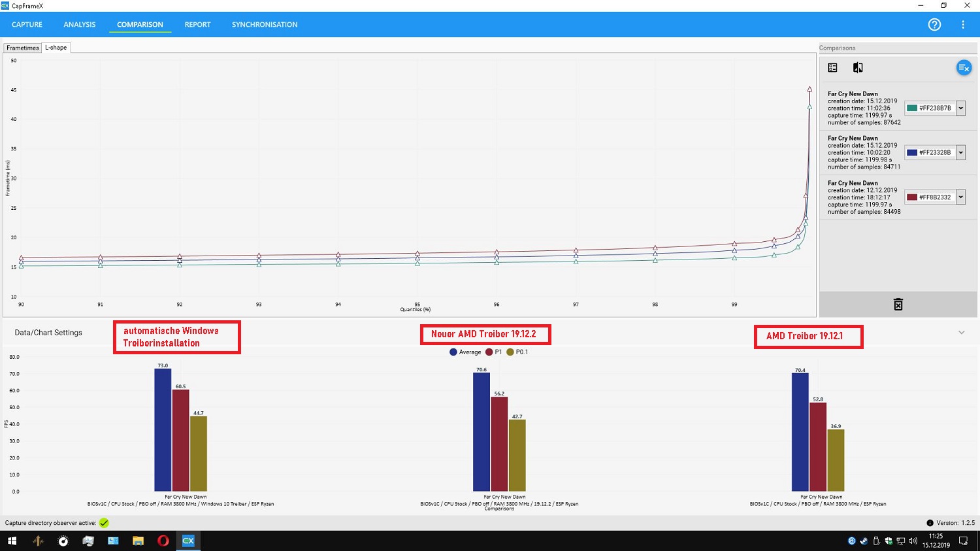Viewport: 980px width, 551px height.
Task: Open the SYNCHRONISATION tab
Action: pyautogui.click(x=265, y=25)
